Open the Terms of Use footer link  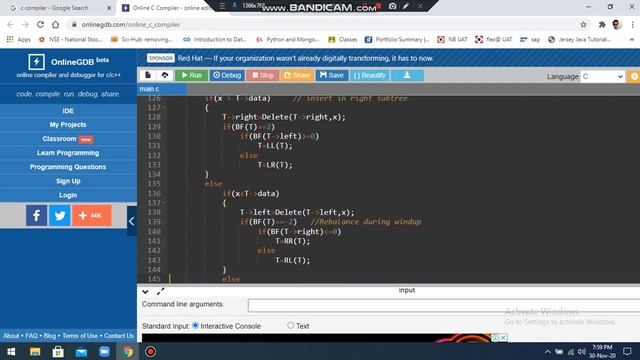pyautogui.click(x=80, y=336)
